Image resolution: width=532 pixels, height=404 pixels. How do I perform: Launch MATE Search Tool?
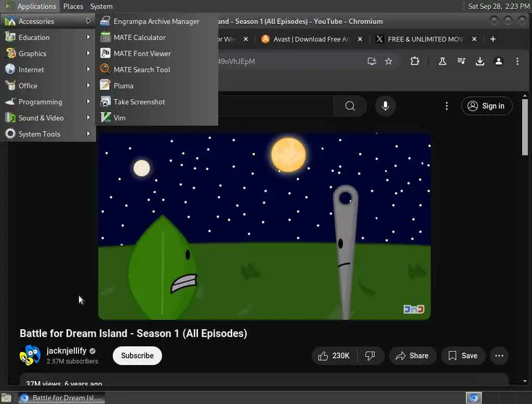tap(156, 70)
